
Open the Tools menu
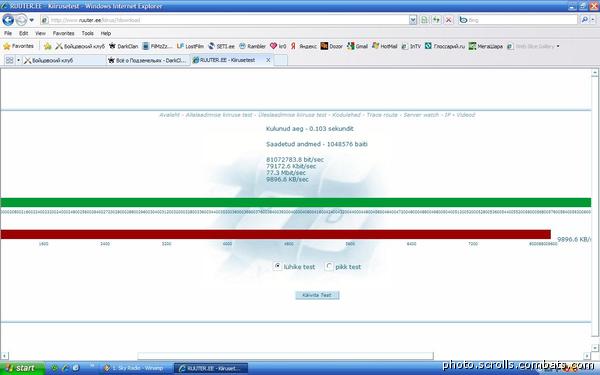88,33
